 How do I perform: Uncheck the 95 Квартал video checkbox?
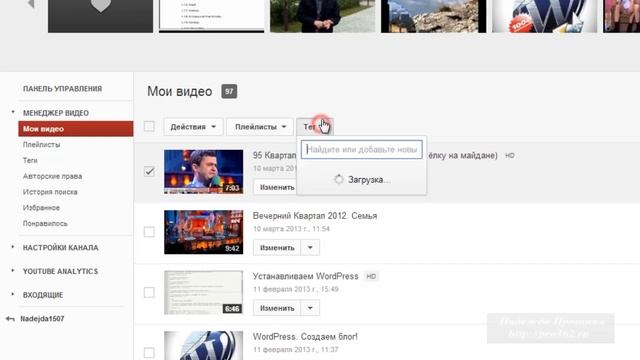[149, 171]
